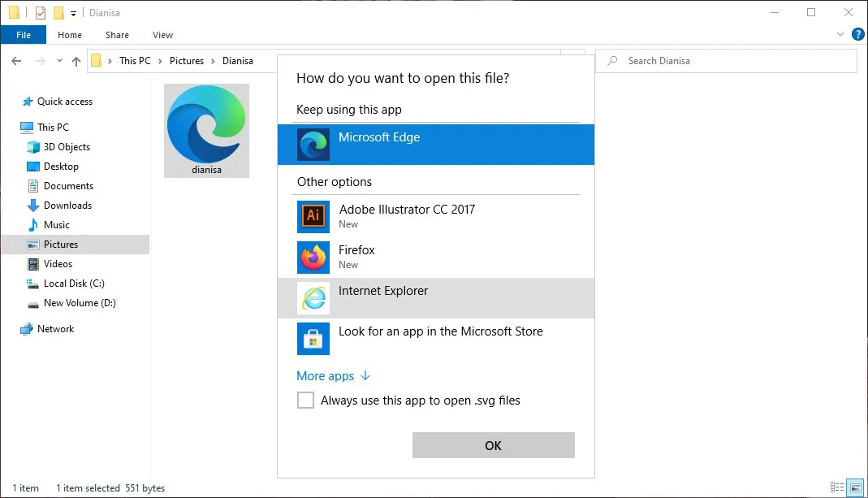Expand the ribbon using the chevron
Viewport: 868px width, 498px height.
[x=840, y=35]
